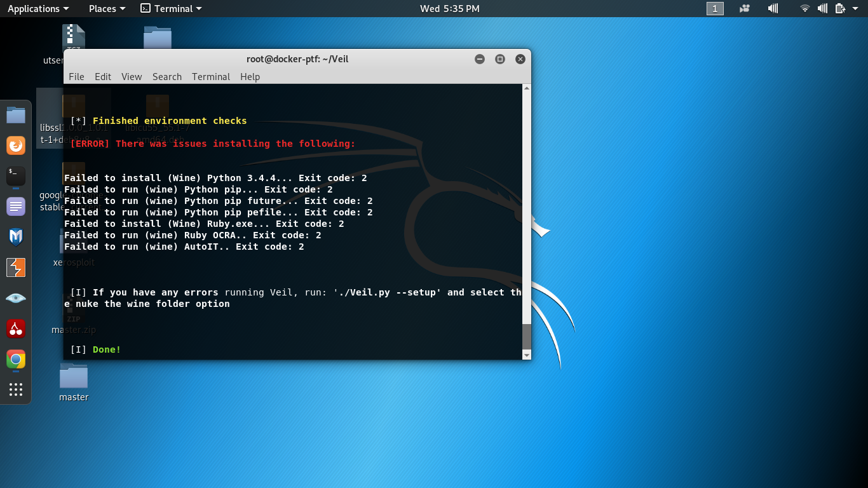This screenshot has height=488, width=868.
Task: Open the File menu of the terminal window
Action: 76,76
